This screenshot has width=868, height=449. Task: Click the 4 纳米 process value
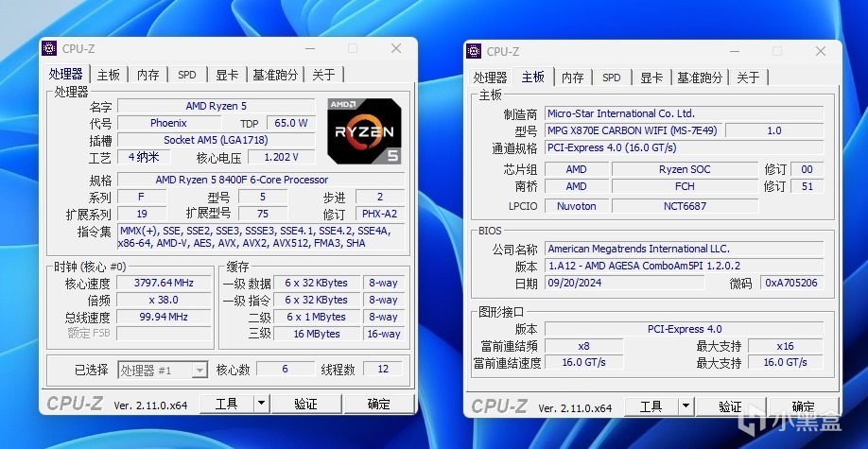point(144,157)
